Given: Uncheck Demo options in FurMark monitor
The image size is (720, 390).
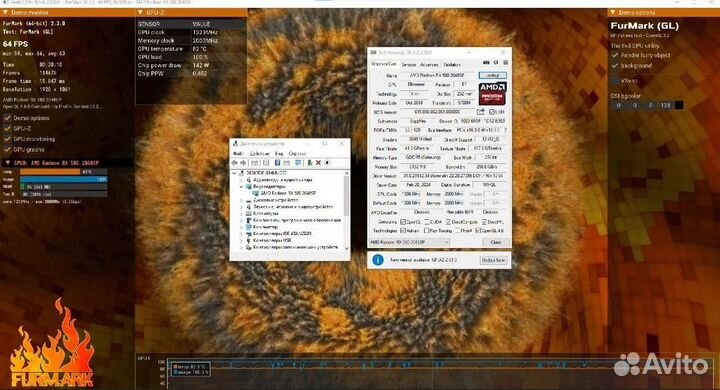Looking at the screenshot, I should pyautogui.click(x=7, y=118).
